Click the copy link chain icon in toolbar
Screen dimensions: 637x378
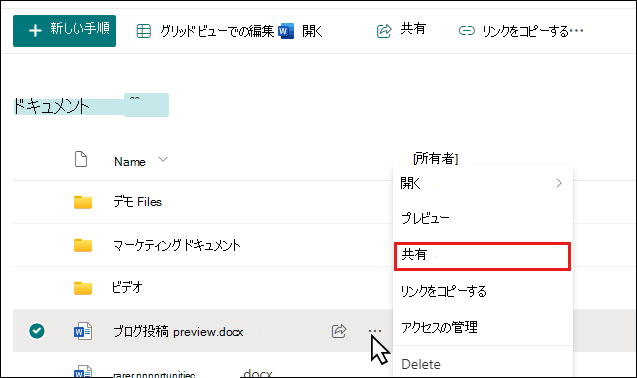(x=466, y=31)
